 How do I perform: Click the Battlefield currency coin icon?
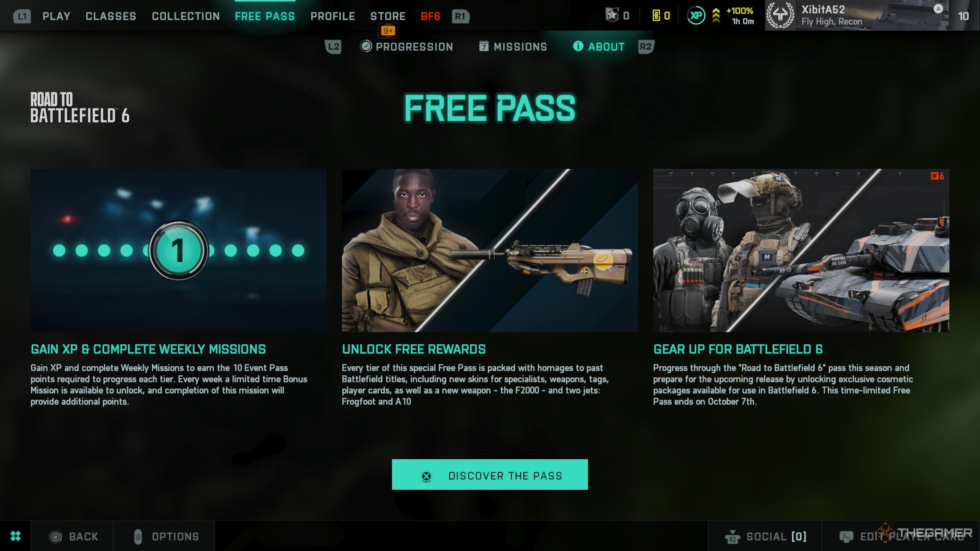(656, 16)
